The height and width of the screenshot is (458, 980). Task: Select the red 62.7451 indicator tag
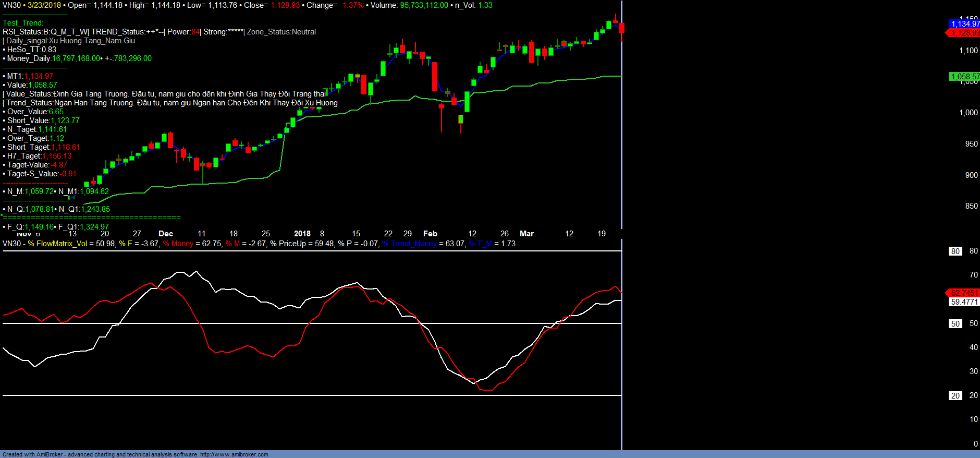pyautogui.click(x=964, y=293)
